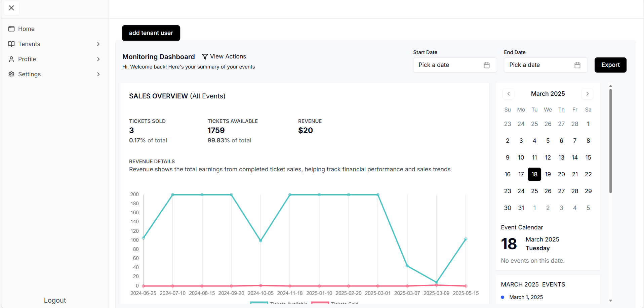
Task: Click the Home icon in the sidebar
Action: (x=11, y=29)
